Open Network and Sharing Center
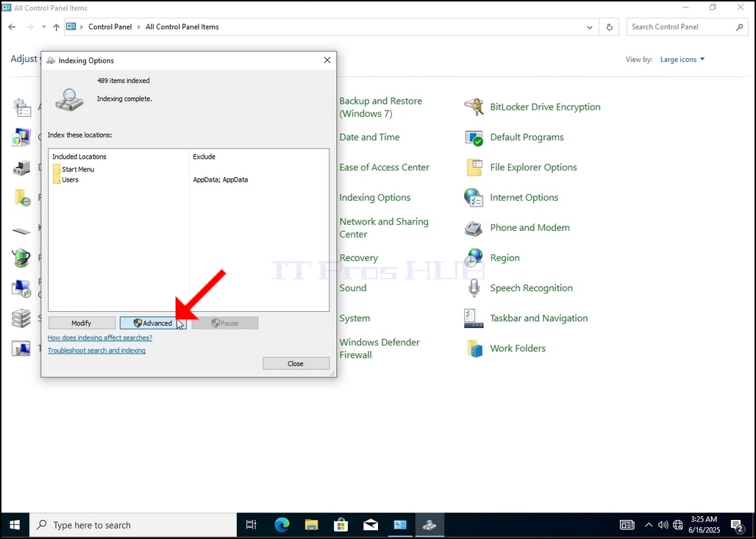This screenshot has width=756, height=539. 384,227
